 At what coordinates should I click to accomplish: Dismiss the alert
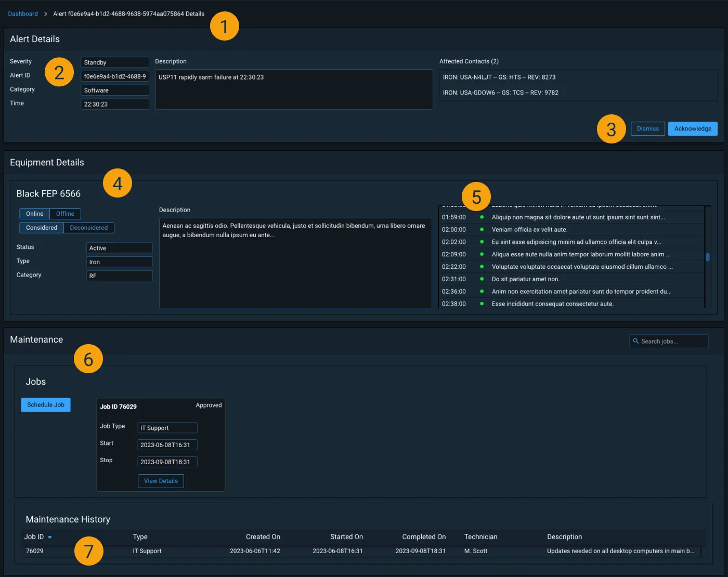click(647, 128)
